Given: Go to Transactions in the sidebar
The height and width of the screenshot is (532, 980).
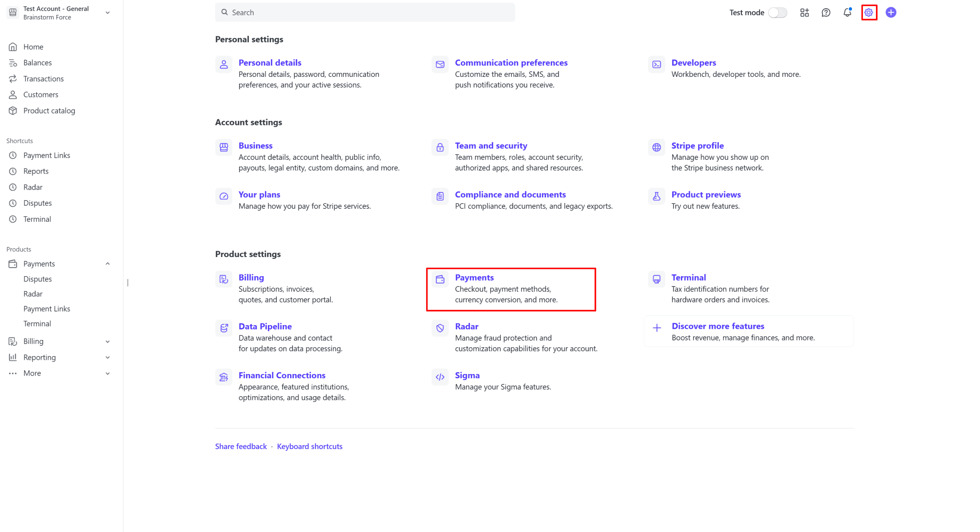Looking at the screenshot, I should [x=43, y=79].
